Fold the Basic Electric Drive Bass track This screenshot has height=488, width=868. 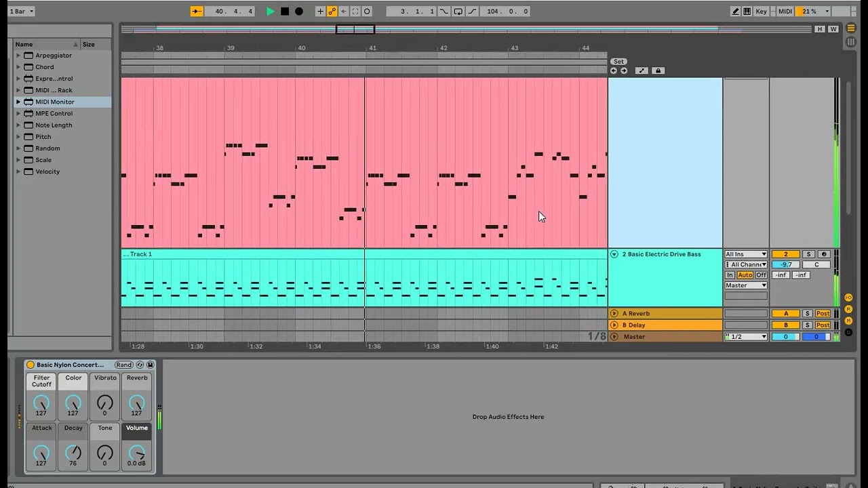click(614, 254)
